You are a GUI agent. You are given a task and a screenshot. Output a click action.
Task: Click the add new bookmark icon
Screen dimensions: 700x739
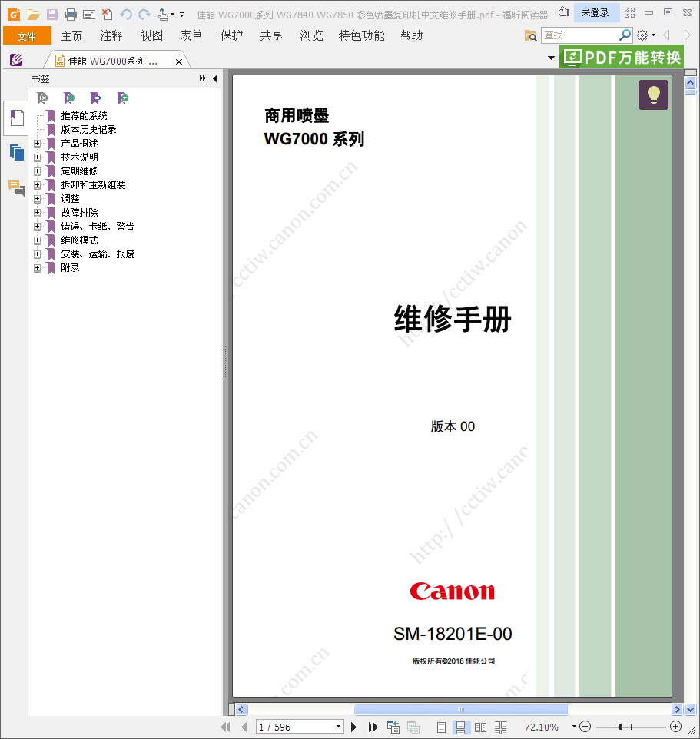click(69, 98)
